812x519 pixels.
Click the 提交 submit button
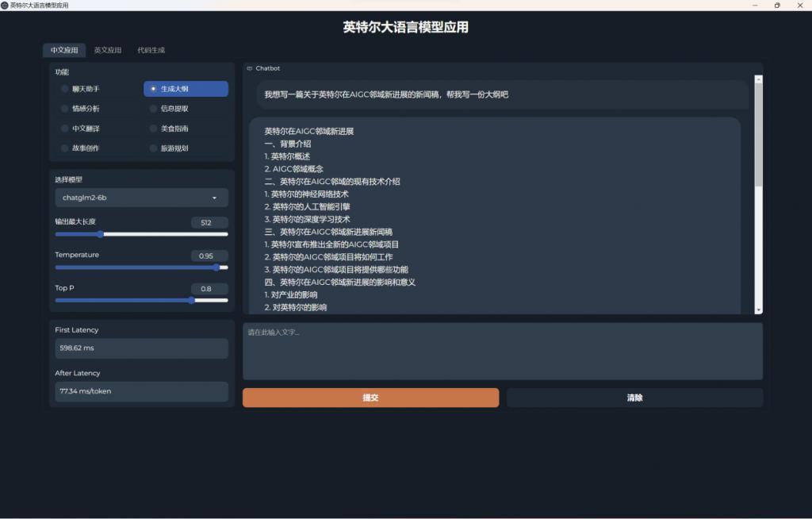pyautogui.click(x=371, y=398)
